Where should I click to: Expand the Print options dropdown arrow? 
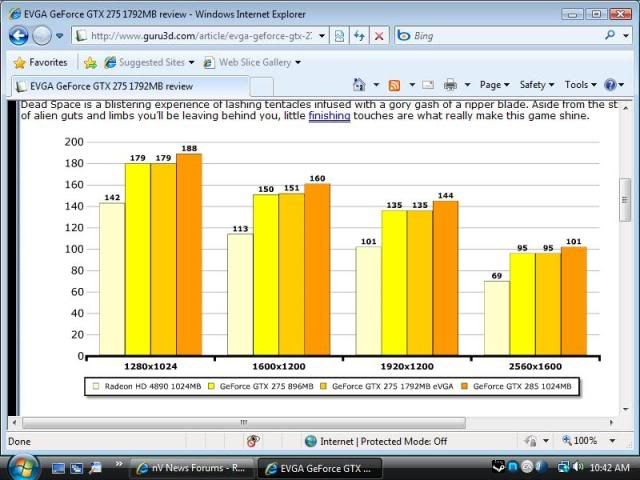pyautogui.click(x=468, y=85)
